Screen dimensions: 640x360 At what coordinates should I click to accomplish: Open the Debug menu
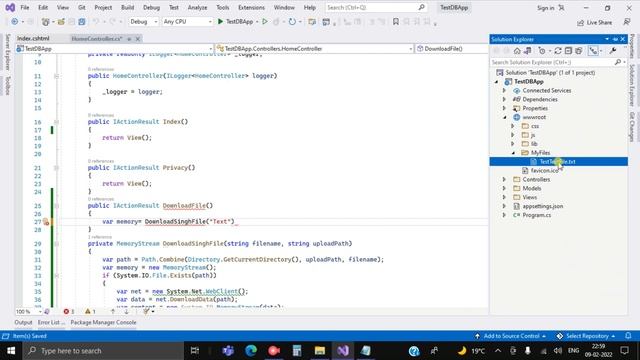pos(151,7)
